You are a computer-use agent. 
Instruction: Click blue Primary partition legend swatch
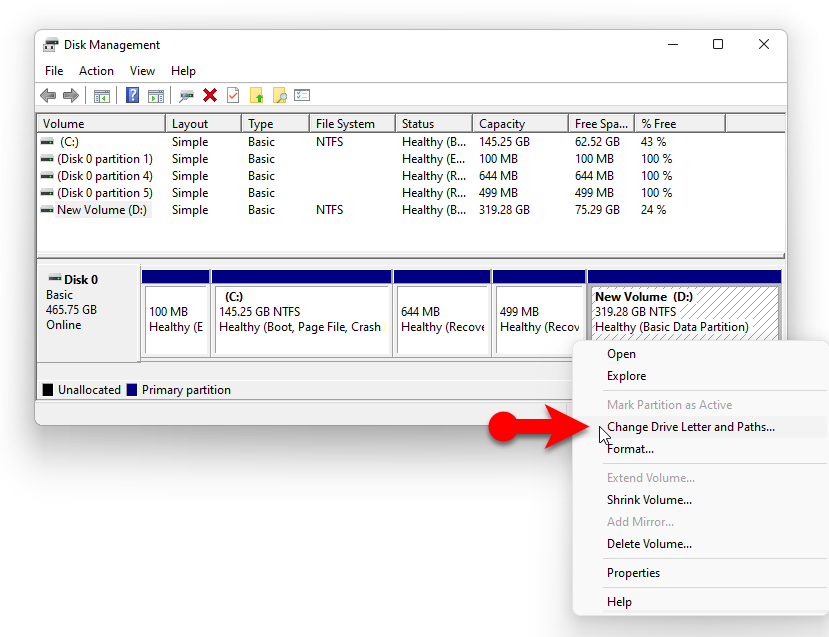tap(132, 390)
